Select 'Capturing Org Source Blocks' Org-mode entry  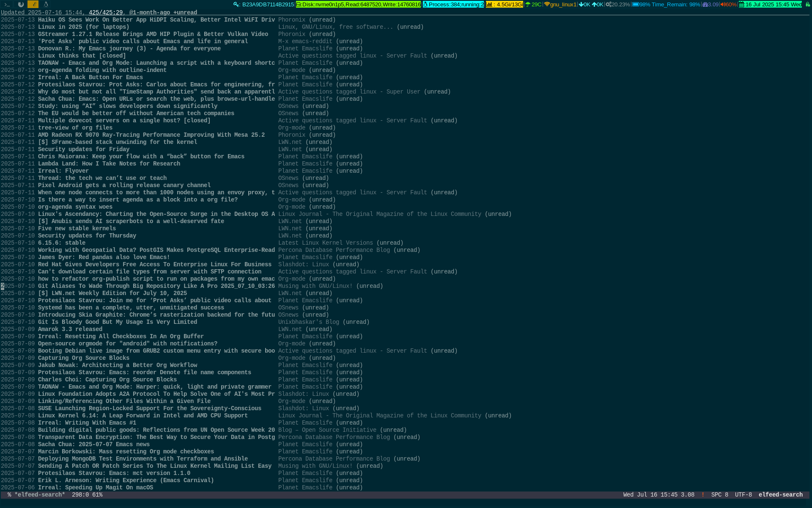(x=84, y=358)
